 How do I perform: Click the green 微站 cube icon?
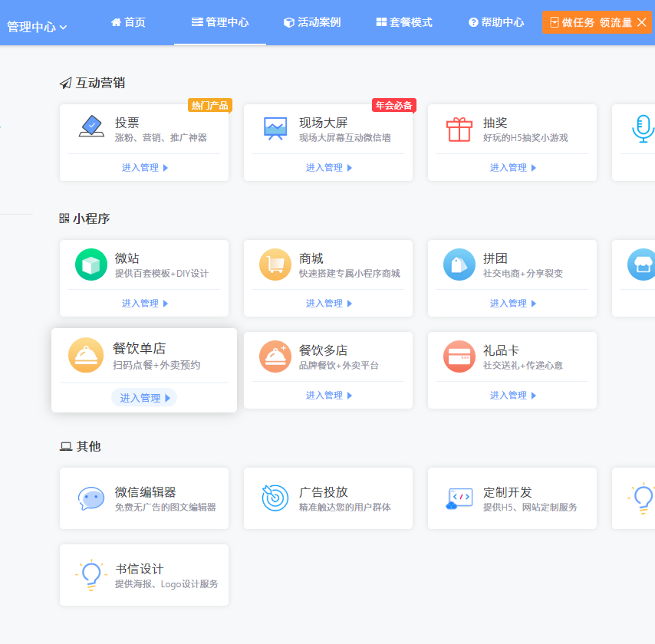91,264
